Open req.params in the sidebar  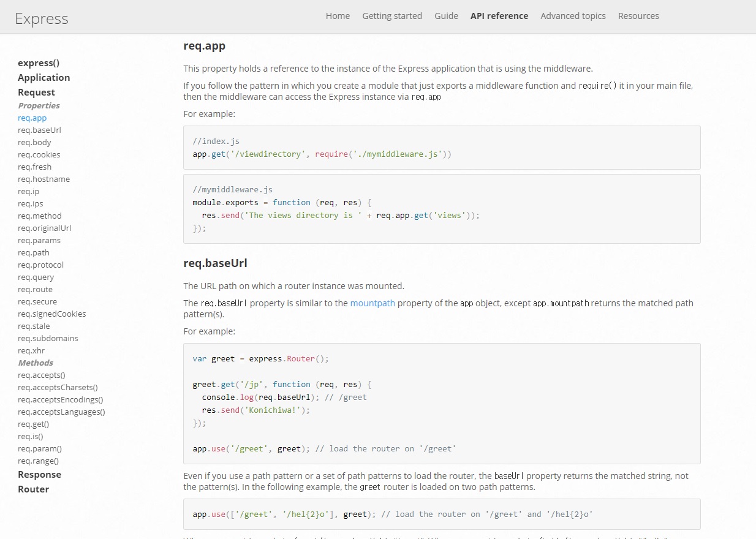(x=39, y=240)
